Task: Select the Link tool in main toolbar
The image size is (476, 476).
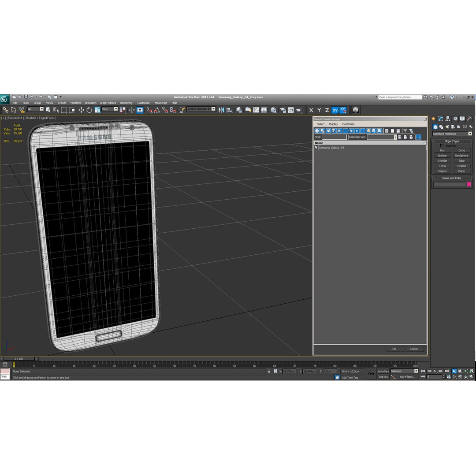Action: point(5,110)
